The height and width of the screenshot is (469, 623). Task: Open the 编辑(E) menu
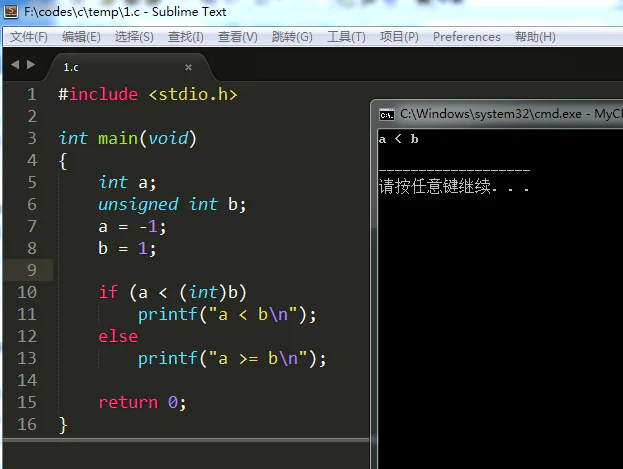(81, 37)
